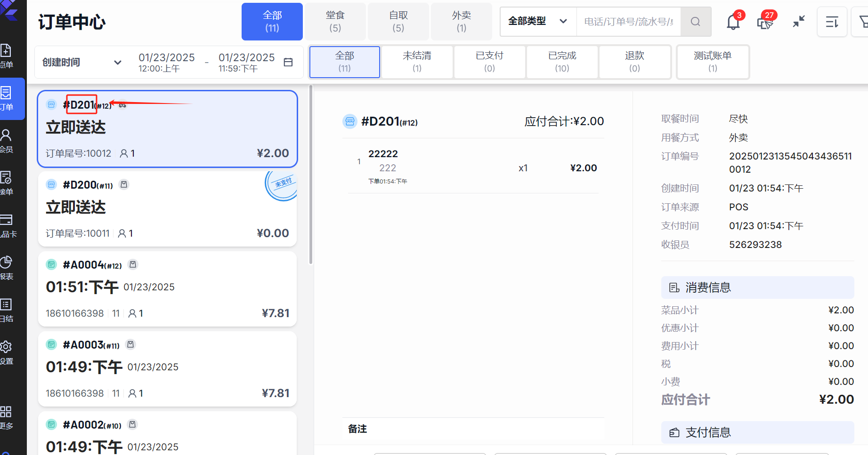Image resolution: width=868 pixels, height=455 pixels.
Task: Click the 消费信息 section icon
Action: coord(674,287)
